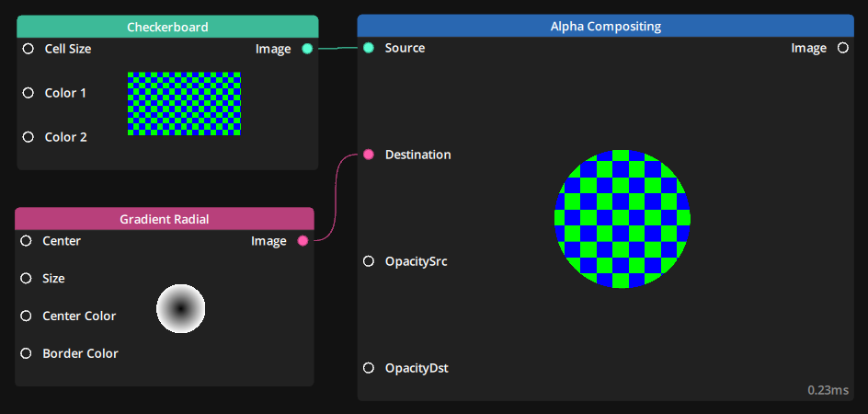Click the OpacitySrc label
Screen dimensions: 868x414
pos(417,261)
